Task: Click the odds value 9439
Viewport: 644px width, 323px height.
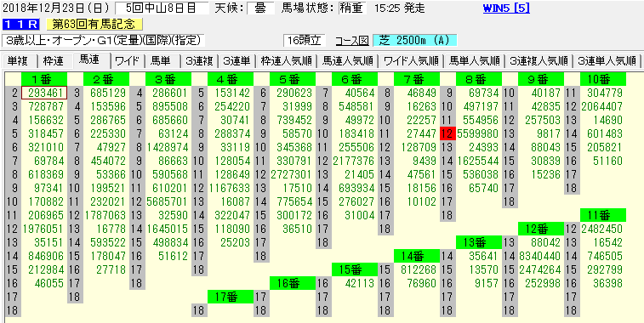Action: click(424, 161)
